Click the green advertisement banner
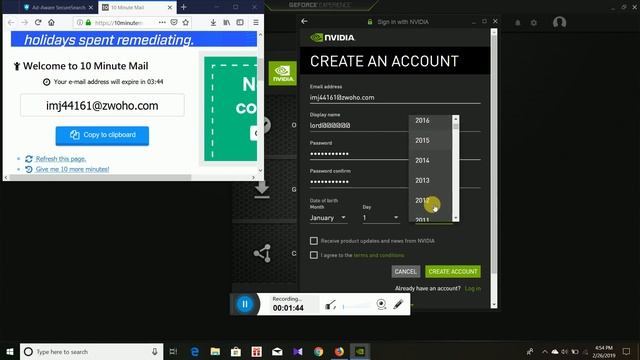Viewport: 640px width, 360px height. pos(230,109)
